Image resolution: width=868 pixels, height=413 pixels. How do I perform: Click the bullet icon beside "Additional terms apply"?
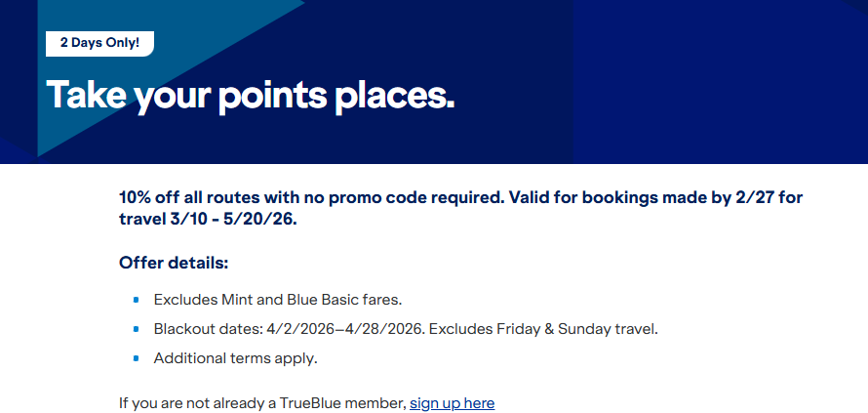click(136, 358)
